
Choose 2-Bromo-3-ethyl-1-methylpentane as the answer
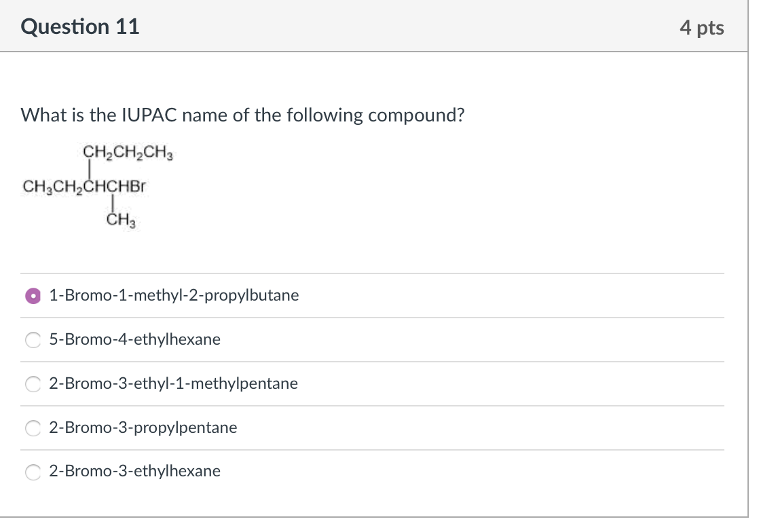point(33,383)
